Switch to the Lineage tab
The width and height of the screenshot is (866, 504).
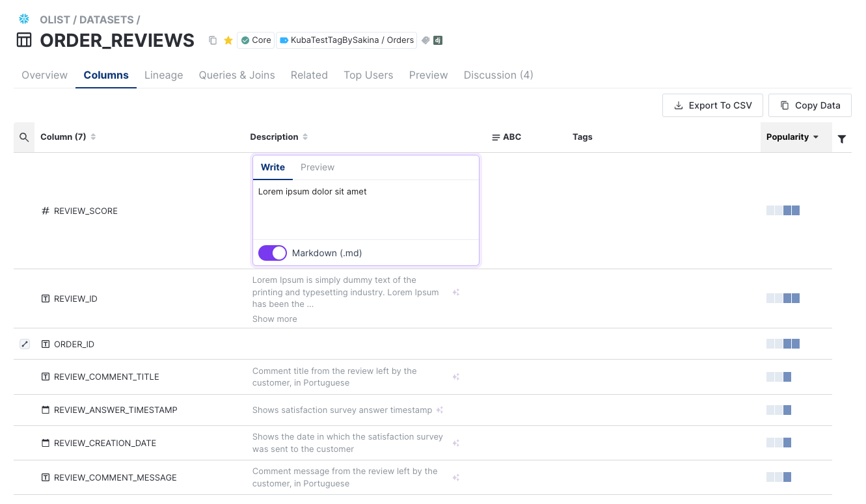[x=163, y=75]
